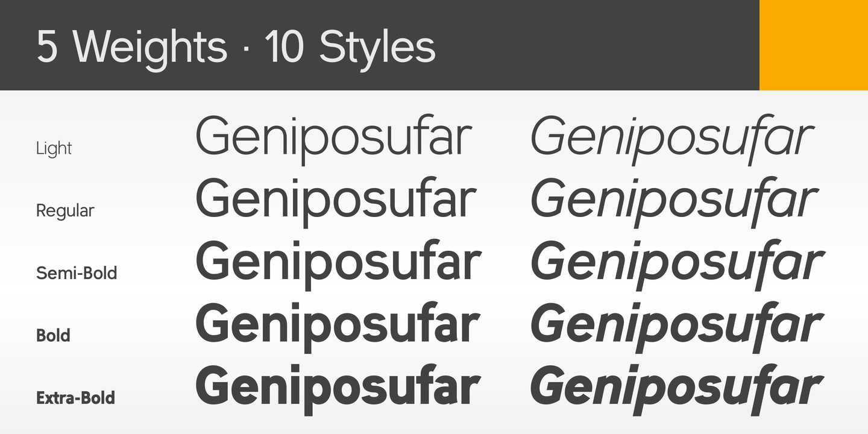
Task: Click the Extra-Bold italic Geniposufar sample
Action: [676, 388]
